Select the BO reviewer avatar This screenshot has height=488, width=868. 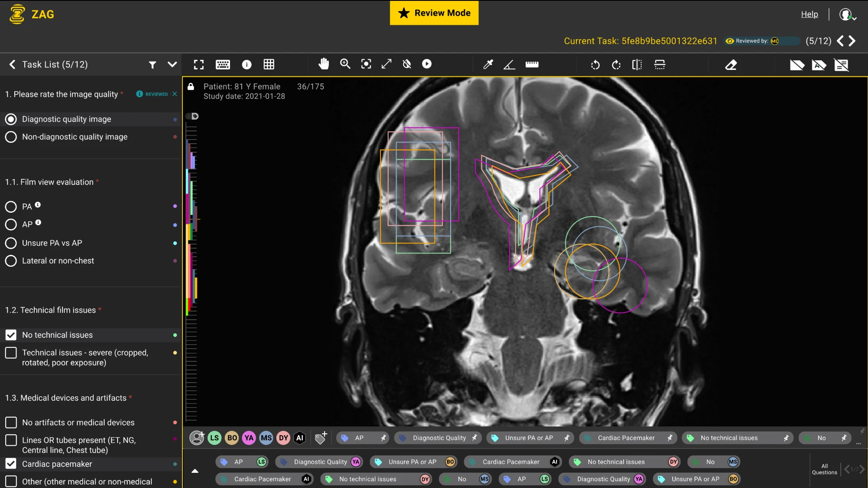click(x=232, y=438)
